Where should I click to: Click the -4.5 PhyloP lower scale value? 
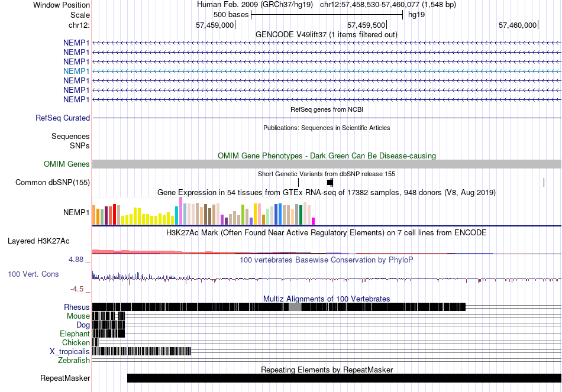76,289
